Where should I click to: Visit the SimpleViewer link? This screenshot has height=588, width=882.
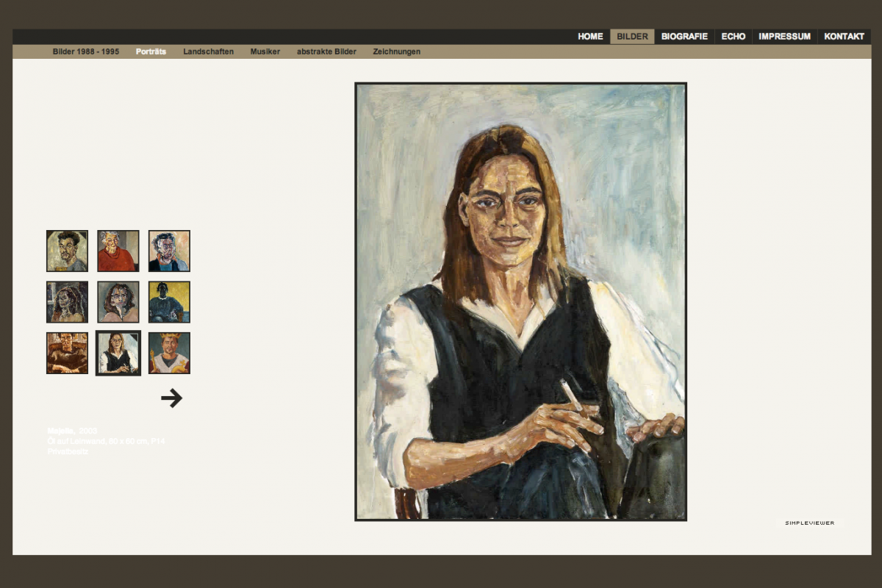click(809, 523)
